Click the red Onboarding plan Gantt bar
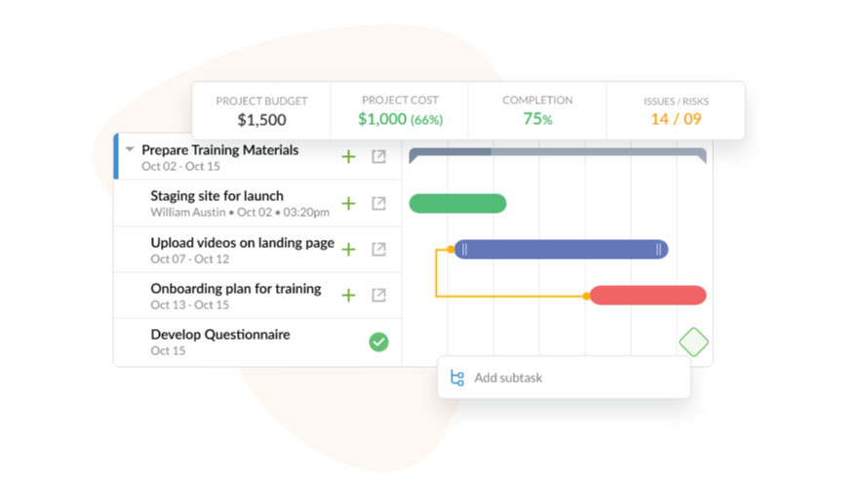Screen dimensions: 868x488 [x=648, y=295]
